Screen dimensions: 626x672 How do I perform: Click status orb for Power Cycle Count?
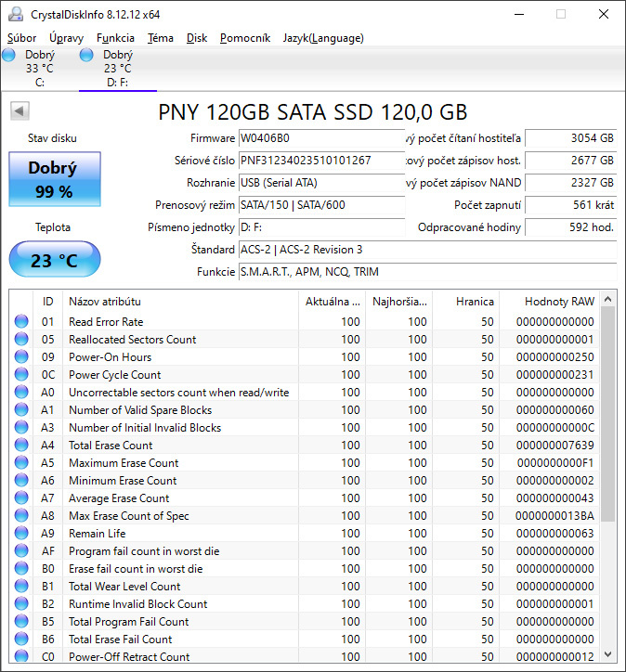(21, 374)
